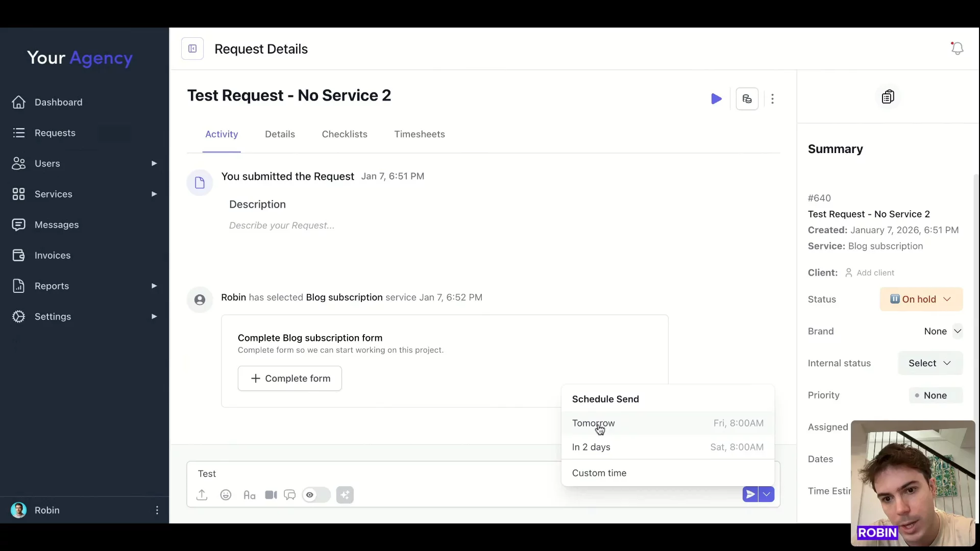This screenshot has width=980, height=551.
Task: Collapse the sidebar panel icon
Action: coord(192,49)
